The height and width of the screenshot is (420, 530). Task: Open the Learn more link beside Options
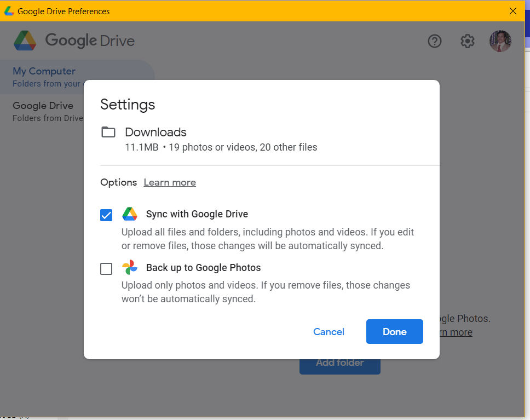pyautogui.click(x=170, y=182)
